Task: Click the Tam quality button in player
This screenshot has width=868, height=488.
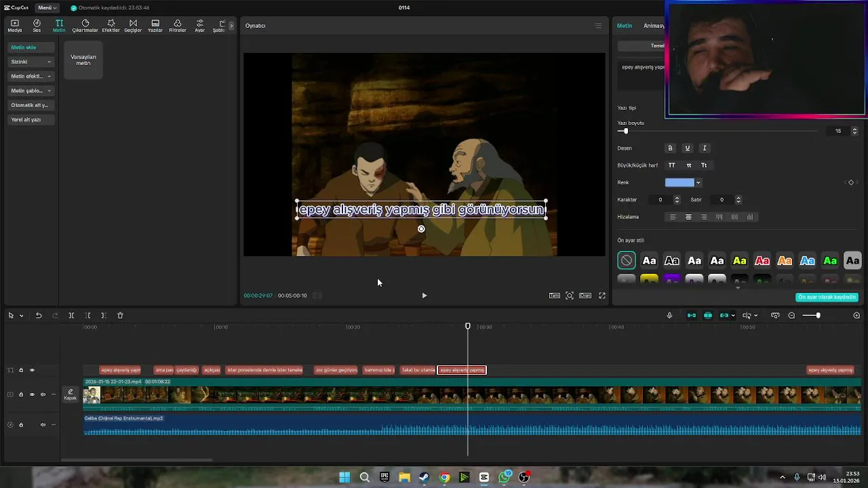Action: click(x=554, y=296)
